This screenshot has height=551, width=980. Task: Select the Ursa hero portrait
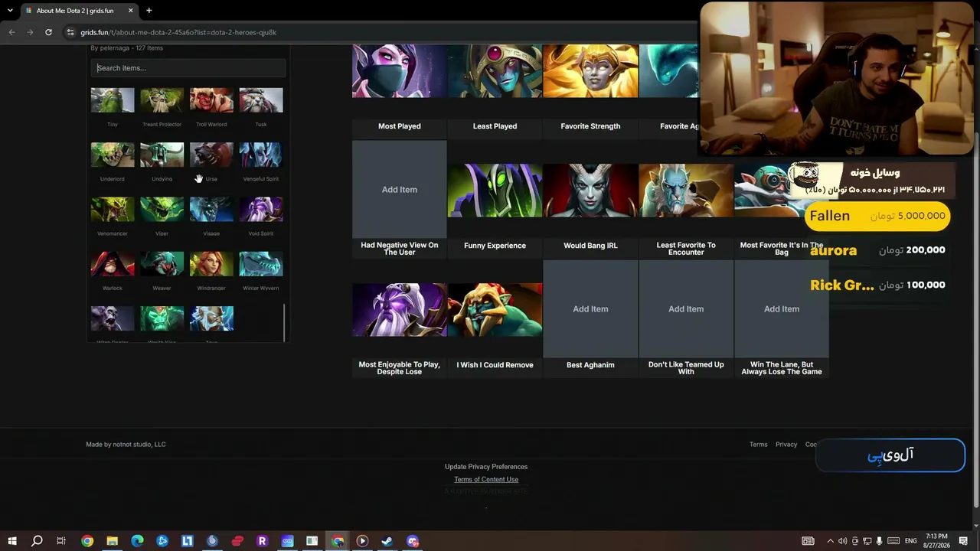(211, 155)
